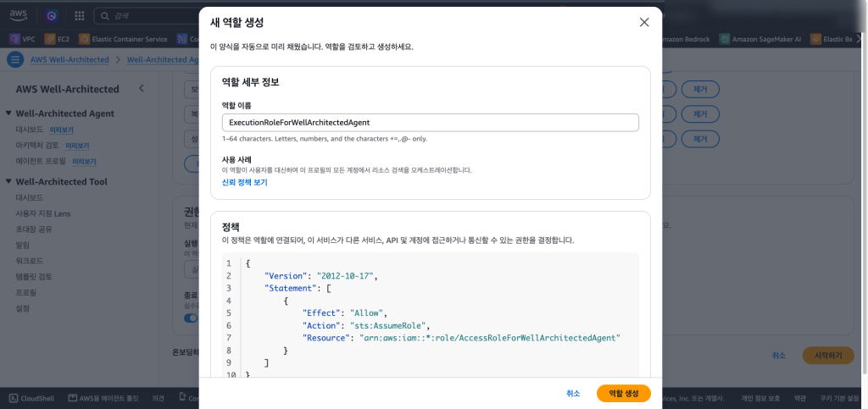This screenshot has width=868, height=409.
Task: Open 대시보드 under Well-Architected Tool
Action: point(30,197)
